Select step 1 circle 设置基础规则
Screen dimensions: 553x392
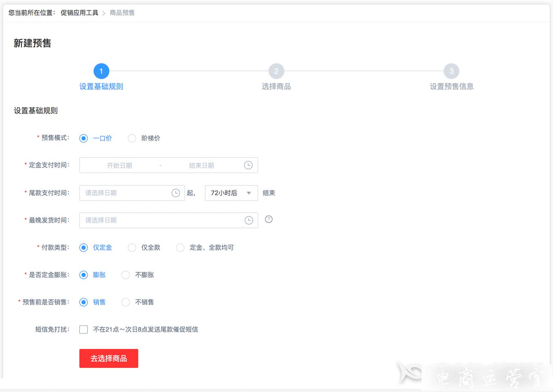101,71
